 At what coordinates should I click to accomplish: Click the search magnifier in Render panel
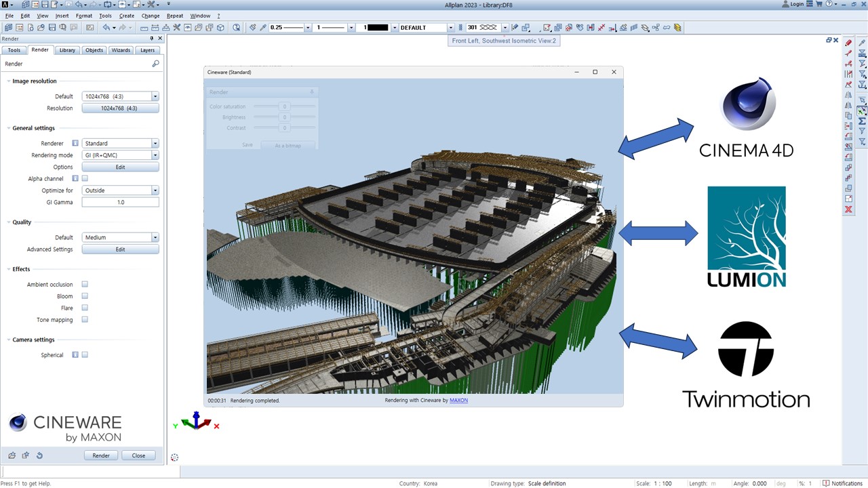pyautogui.click(x=156, y=64)
